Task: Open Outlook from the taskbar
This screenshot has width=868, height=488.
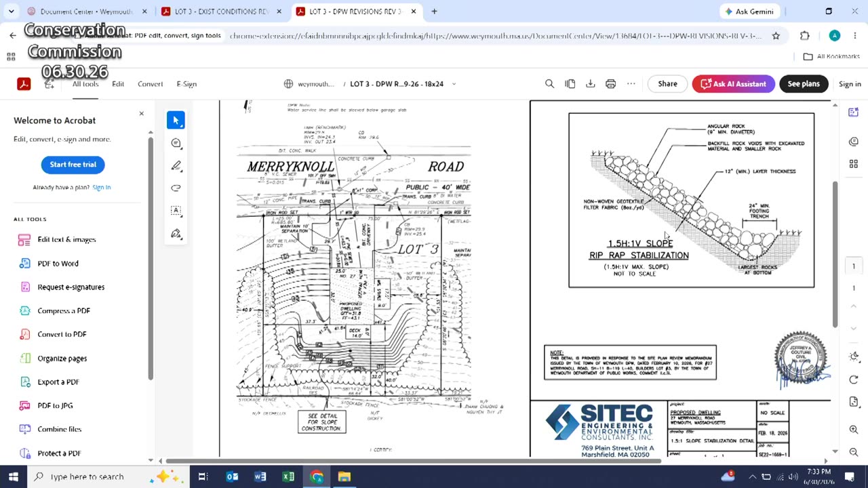Action: click(x=232, y=476)
